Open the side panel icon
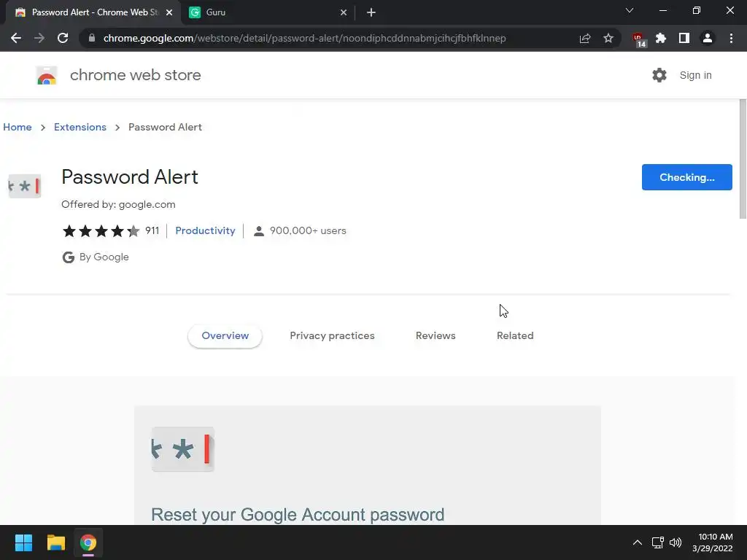Screen dimensions: 747x560 pos(684,38)
